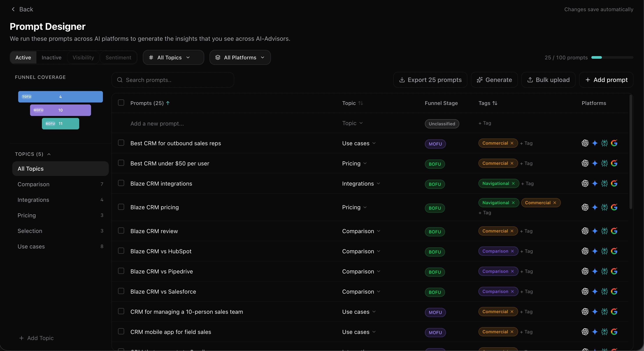
Task: Click the Perplexity icon in Blaze CRM review row
Action: (604, 231)
